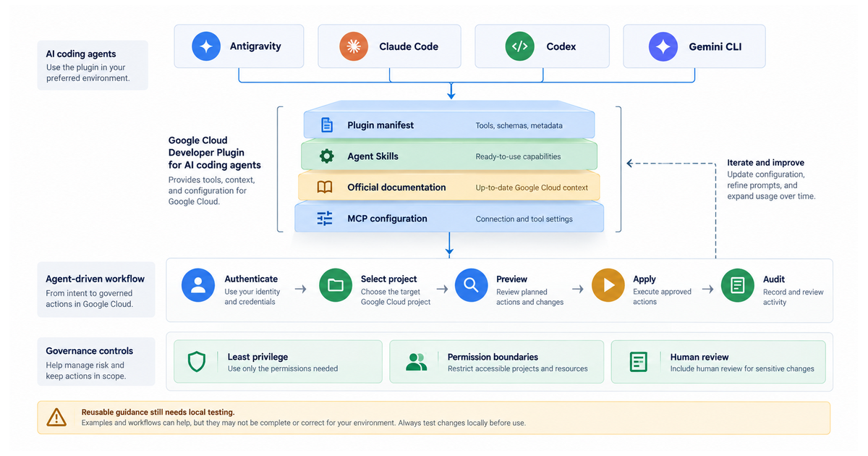Click the Authenticate step heading
The width and height of the screenshot is (868, 456).
point(251,279)
